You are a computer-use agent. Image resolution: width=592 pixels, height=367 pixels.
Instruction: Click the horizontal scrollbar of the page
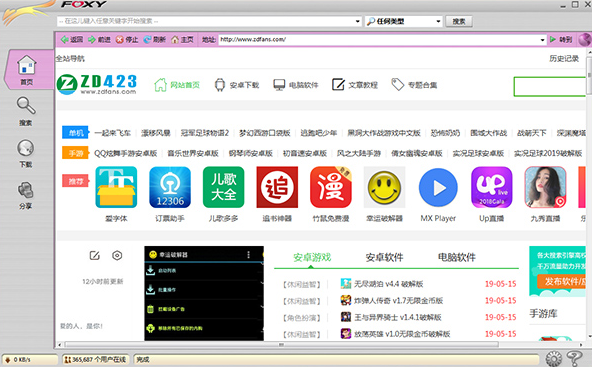point(281,345)
